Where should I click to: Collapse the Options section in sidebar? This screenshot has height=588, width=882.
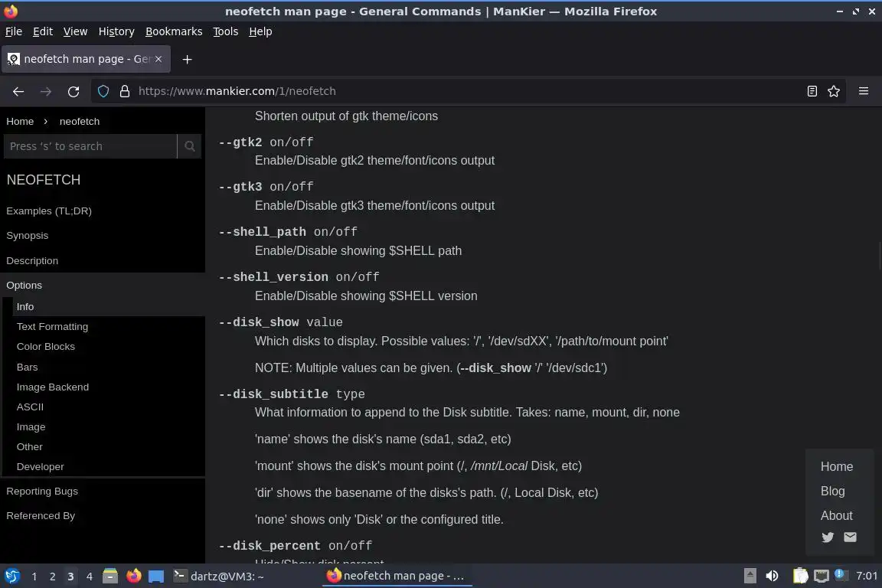(x=24, y=286)
